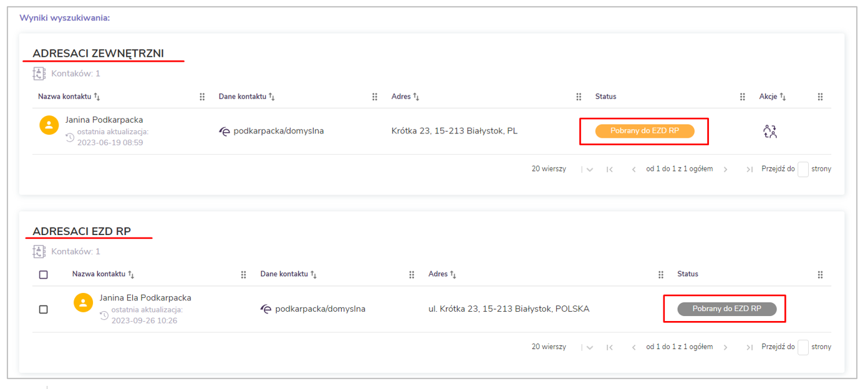
Task: Check the Janina Ela Podkarpacka row checkbox
Action: tap(43, 309)
